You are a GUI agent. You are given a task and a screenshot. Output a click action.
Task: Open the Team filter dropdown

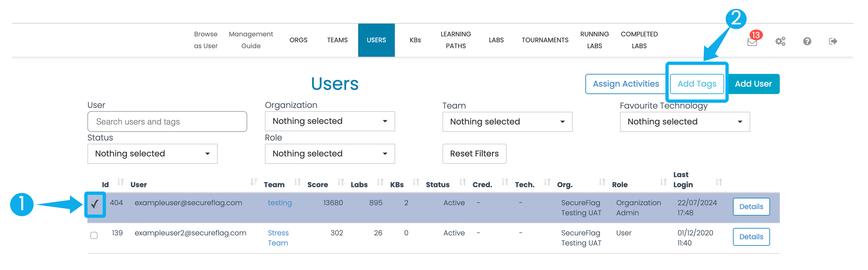click(507, 122)
